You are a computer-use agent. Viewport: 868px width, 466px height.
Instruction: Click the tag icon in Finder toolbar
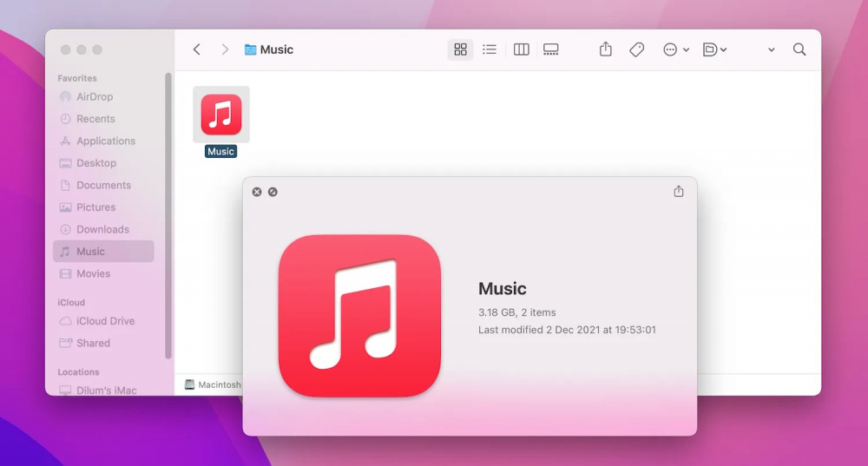coord(636,49)
